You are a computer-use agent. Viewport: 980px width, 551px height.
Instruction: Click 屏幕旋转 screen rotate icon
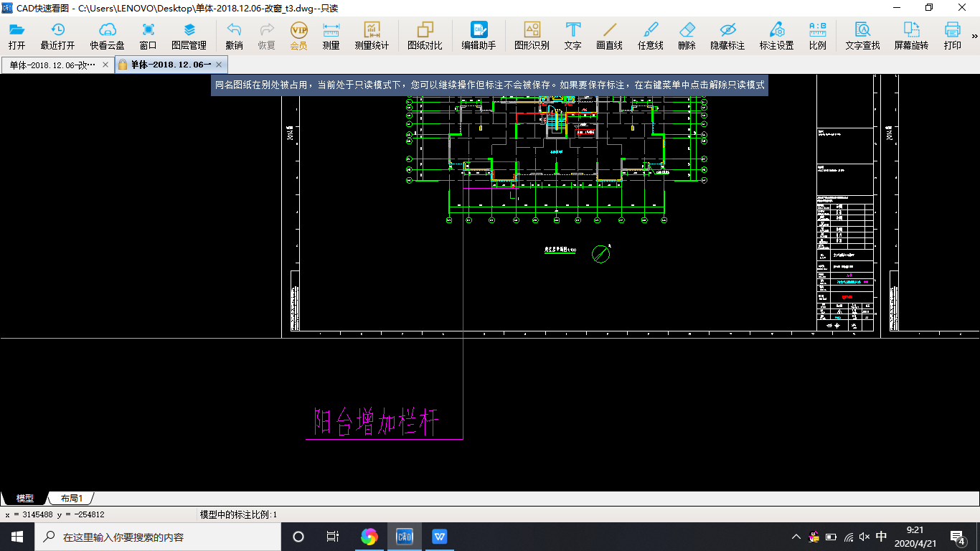911,36
